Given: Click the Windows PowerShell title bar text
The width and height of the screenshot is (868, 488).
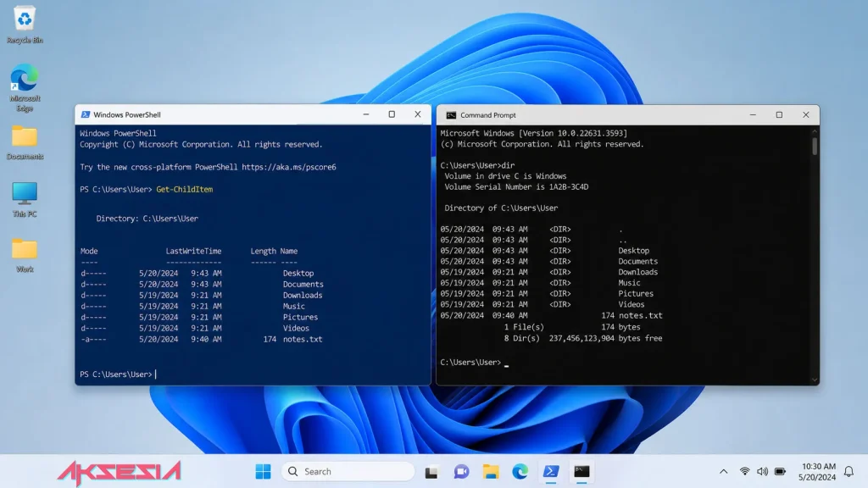Looking at the screenshot, I should [x=127, y=114].
